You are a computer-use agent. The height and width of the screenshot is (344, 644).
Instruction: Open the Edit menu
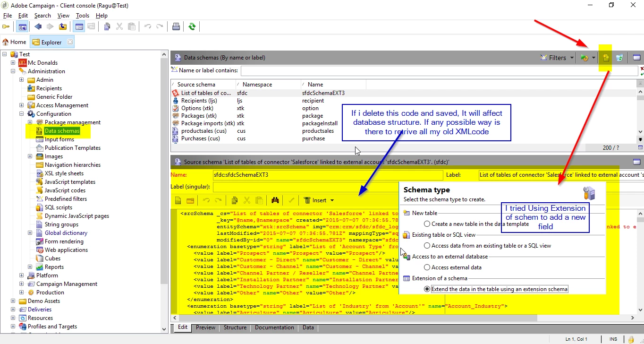[x=23, y=16]
